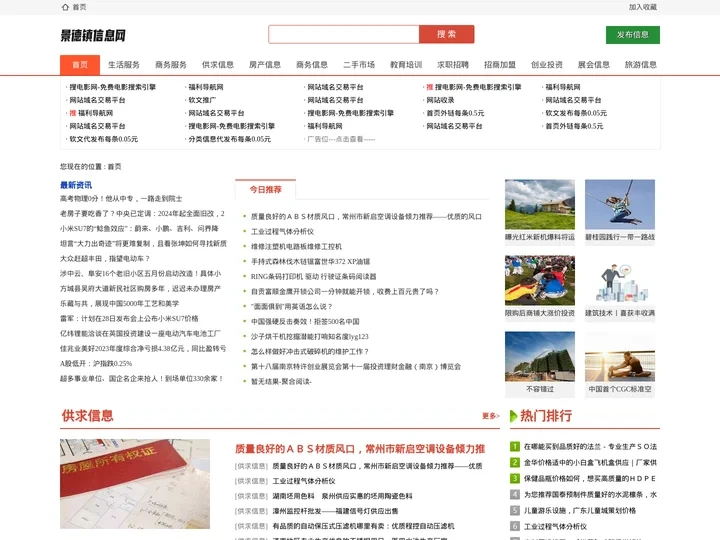Screen dimensions: 720x540
Task: Open item 手持式森林伐木链锯富世华372 XP油锯
Action: coord(310,262)
